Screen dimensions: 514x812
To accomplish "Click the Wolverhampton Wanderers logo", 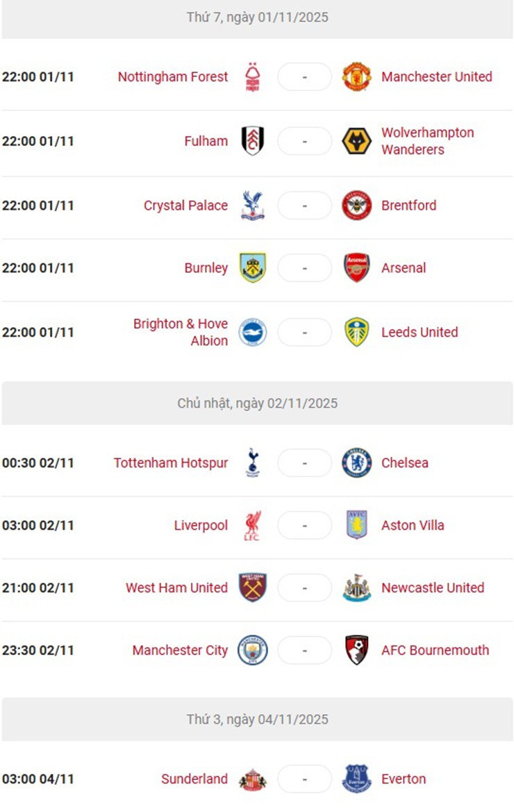I will (x=356, y=141).
